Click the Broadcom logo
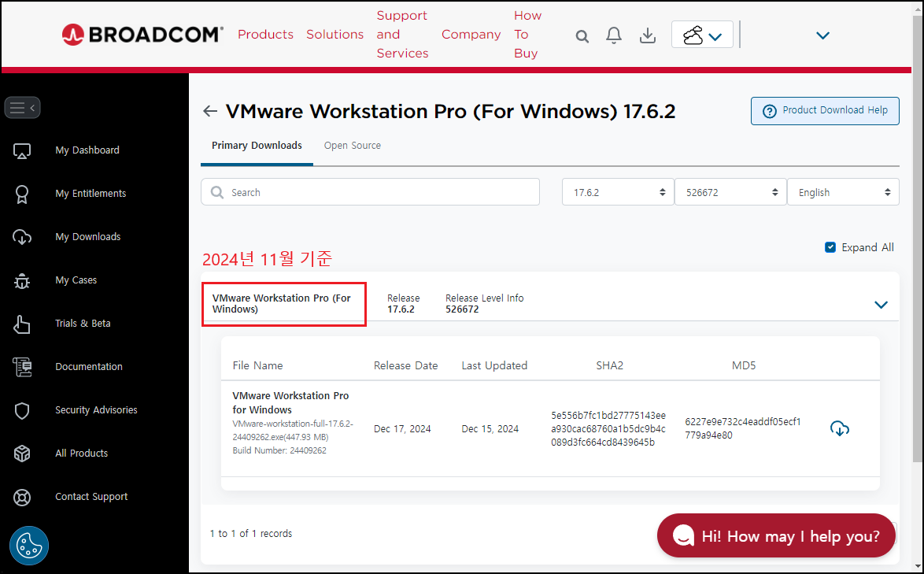This screenshot has height=574, width=924. coord(142,34)
